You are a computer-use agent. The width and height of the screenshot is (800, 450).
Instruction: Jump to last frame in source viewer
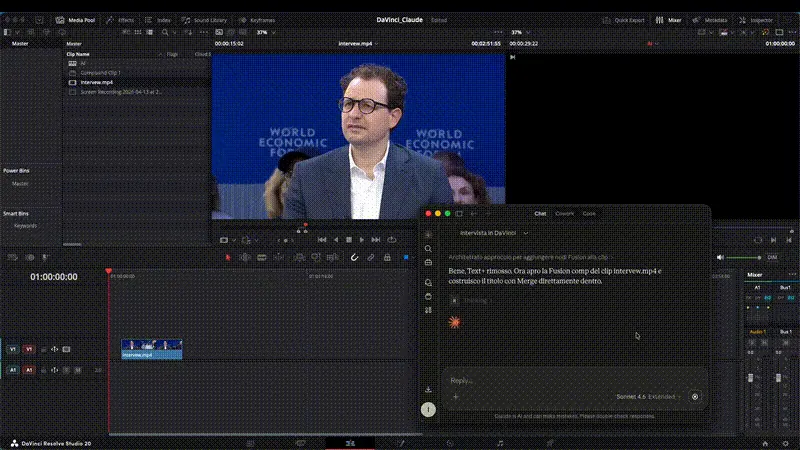point(376,240)
